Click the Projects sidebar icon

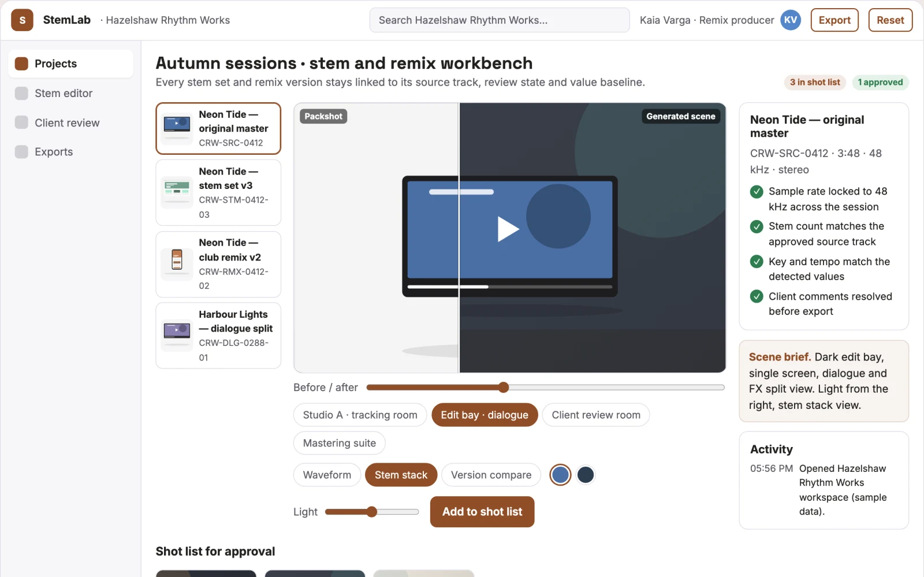pyautogui.click(x=21, y=64)
